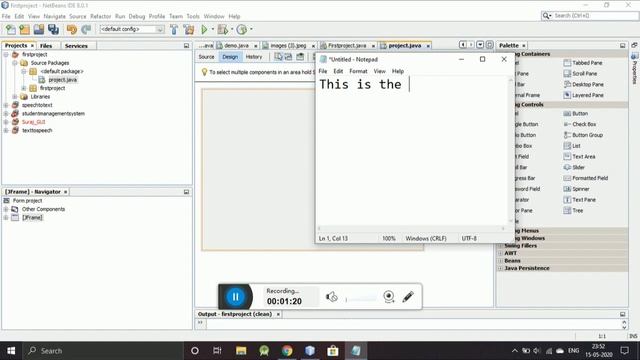Expand the Libraries node

[x=15, y=97]
